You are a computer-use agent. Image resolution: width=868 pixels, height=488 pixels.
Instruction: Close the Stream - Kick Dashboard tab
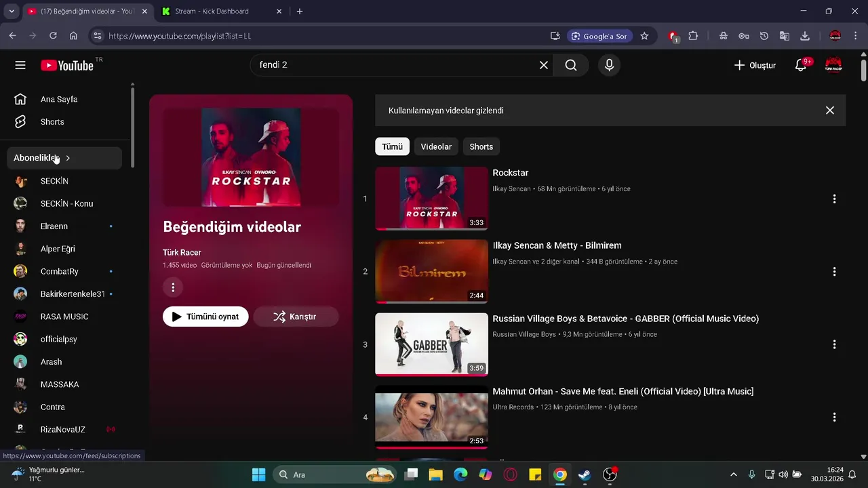279,11
